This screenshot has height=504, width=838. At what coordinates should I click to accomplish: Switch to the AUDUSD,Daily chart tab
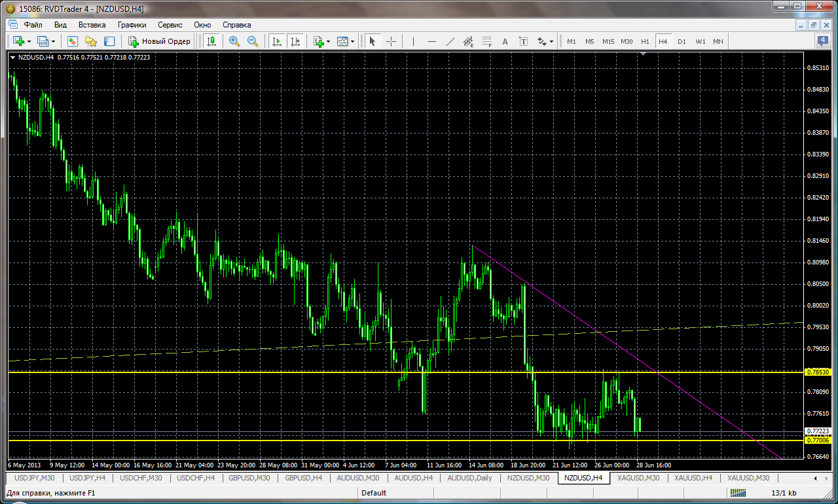tap(470, 478)
